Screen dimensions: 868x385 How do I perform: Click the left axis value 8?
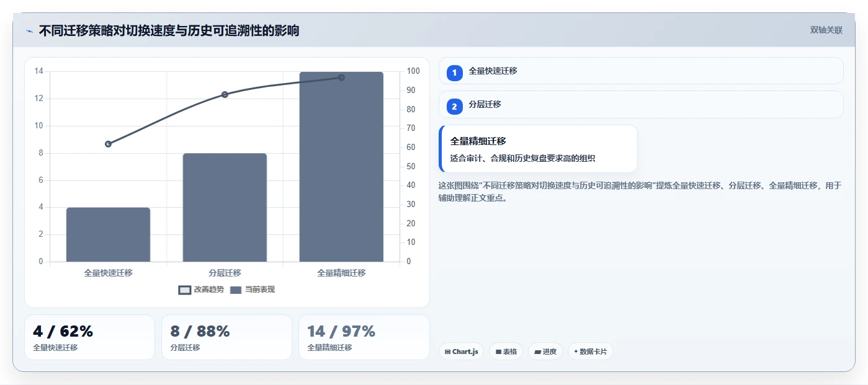click(x=40, y=153)
